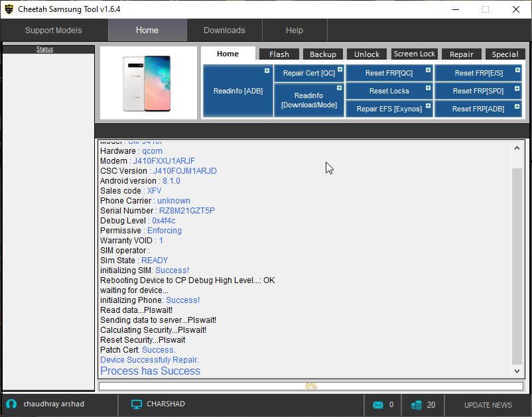Screen dimensions: 532x417
Task: Run Reset Locks
Action: pyautogui.click(x=389, y=91)
